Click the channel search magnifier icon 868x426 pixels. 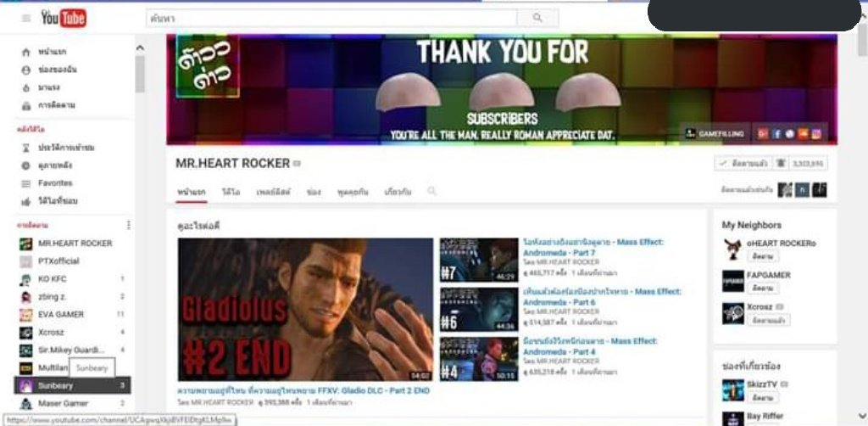pos(431,191)
